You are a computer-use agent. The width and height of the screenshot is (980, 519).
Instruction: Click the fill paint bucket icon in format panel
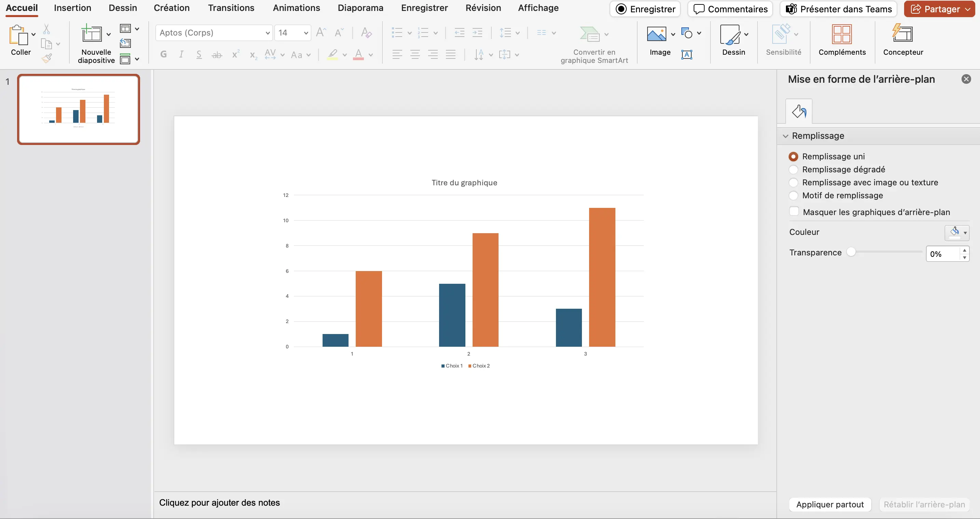pyautogui.click(x=799, y=111)
